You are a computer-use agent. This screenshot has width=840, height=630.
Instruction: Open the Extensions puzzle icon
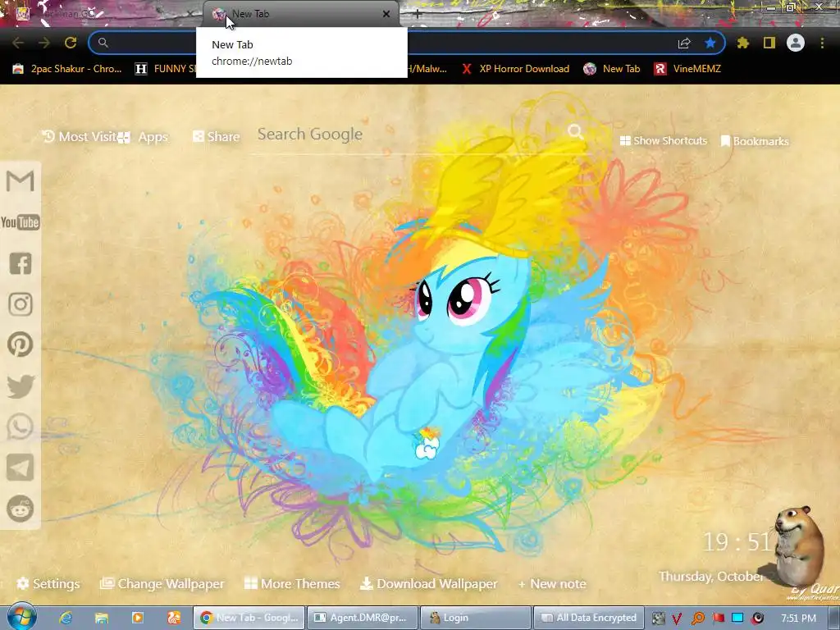click(742, 43)
